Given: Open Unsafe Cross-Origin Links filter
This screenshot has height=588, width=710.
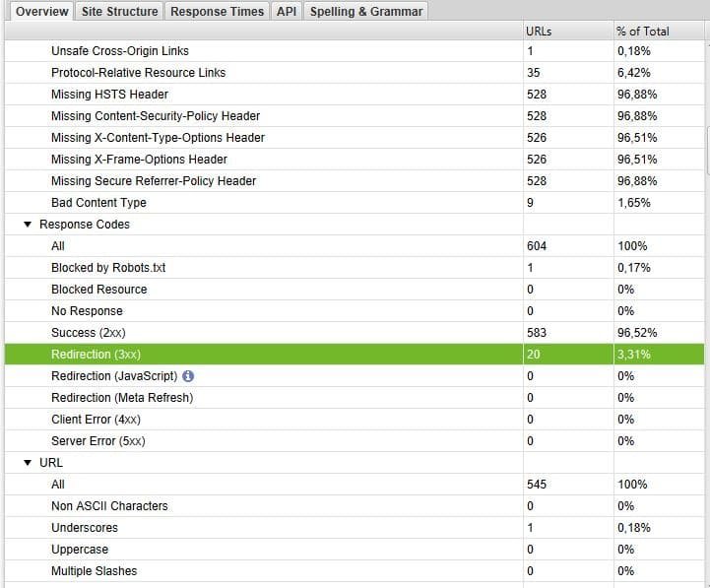Looking at the screenshot, I should (x=119, y=51).
